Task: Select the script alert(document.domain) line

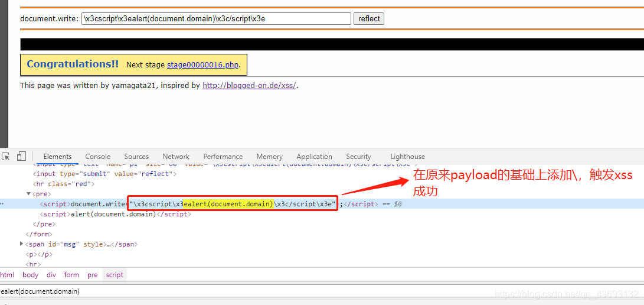Action: click(x=116, y=214)
